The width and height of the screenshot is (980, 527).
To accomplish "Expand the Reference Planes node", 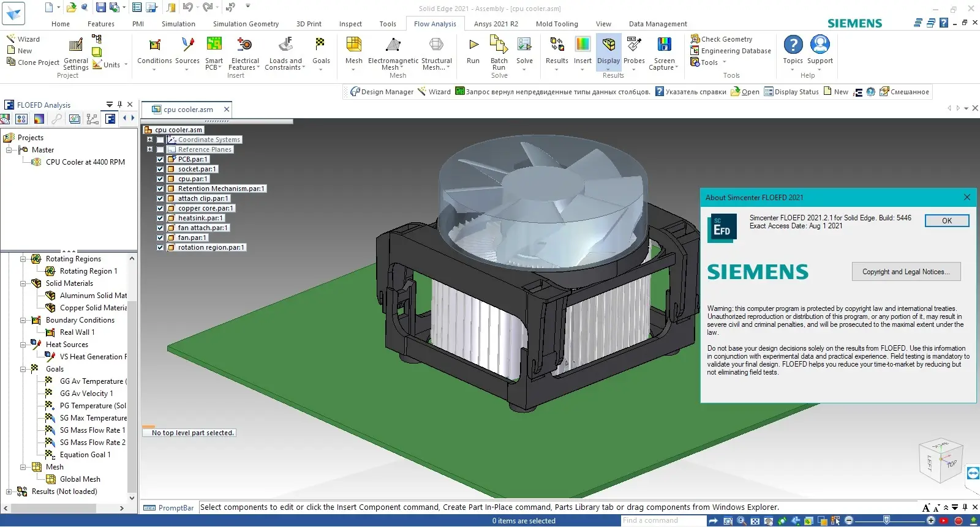I will 149,149.
